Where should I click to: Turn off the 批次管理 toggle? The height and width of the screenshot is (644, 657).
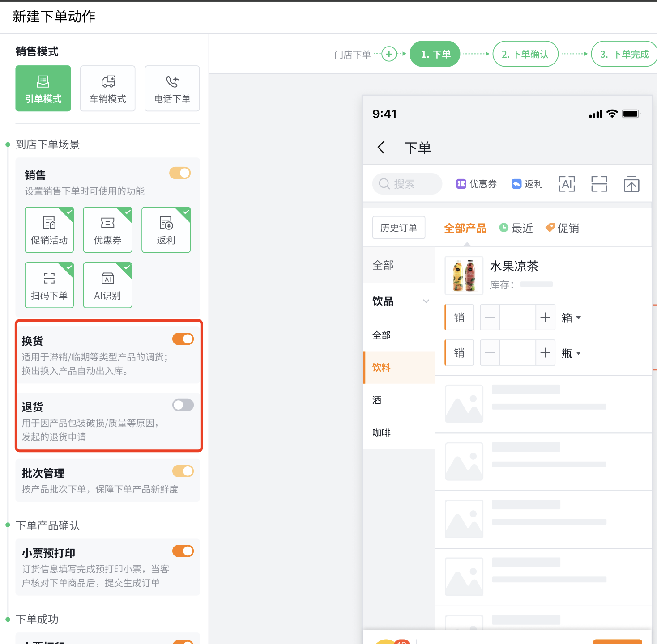183,471
